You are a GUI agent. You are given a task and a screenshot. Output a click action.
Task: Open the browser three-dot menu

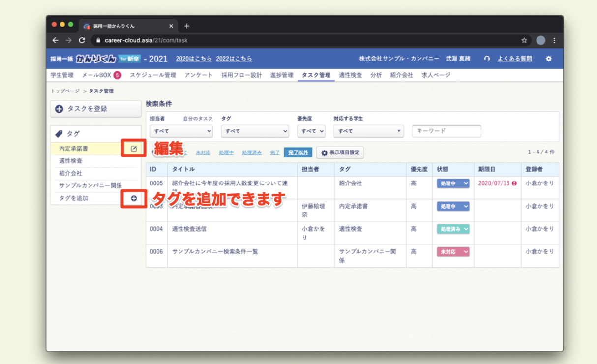click(x=554, y=40)
